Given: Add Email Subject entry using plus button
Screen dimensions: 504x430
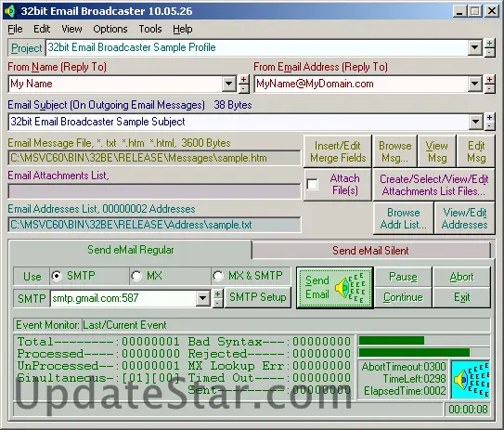Looking at the screenshot, I should click(x=489, y=117).
